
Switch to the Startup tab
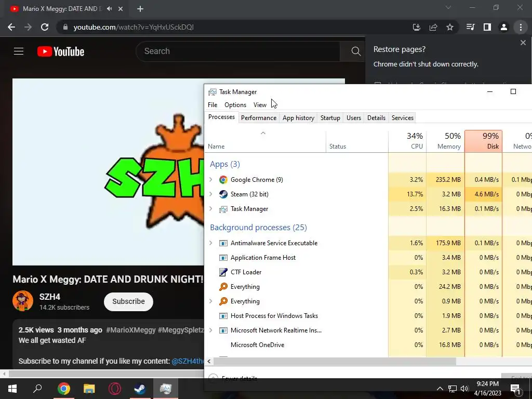[330, 118]
